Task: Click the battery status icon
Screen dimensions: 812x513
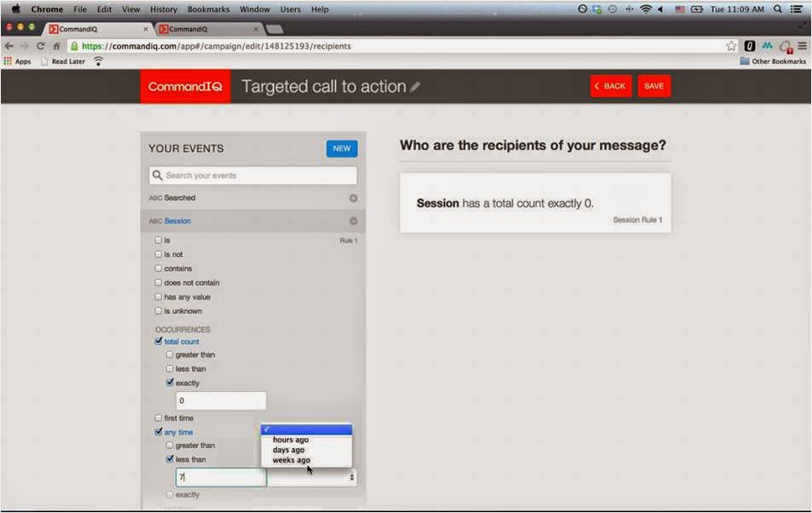Action: click(x=697, y=9)
